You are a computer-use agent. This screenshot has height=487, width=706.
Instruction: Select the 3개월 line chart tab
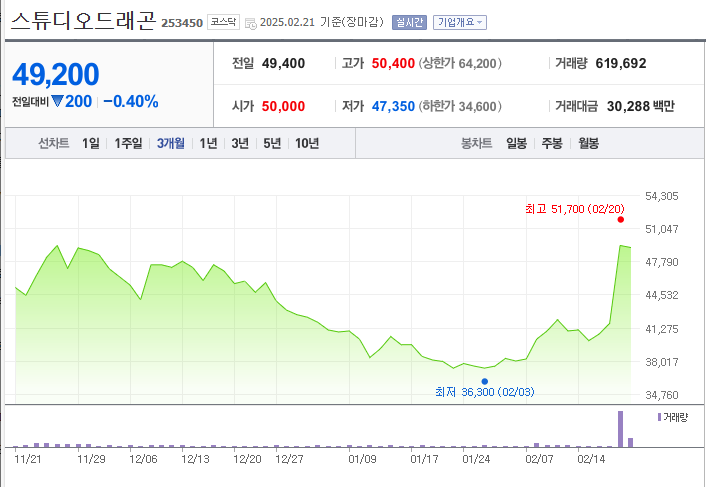click(x=171, y=144)
